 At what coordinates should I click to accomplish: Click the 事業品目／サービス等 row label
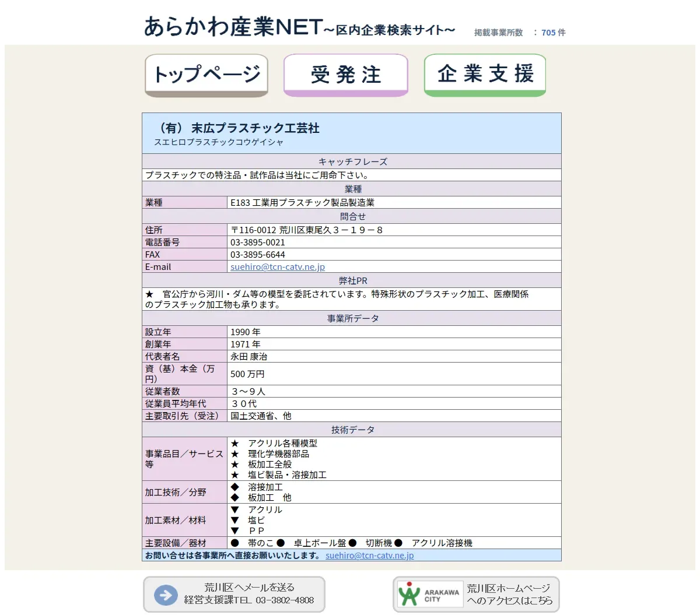pyautogui.click(x=184, y=459)
